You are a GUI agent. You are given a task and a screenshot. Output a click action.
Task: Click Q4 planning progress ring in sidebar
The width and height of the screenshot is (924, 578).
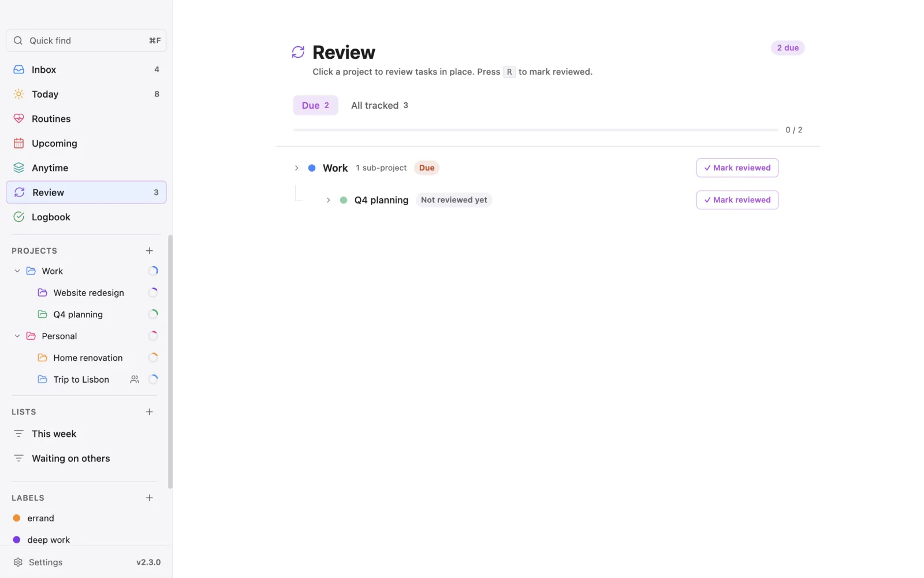153,314
